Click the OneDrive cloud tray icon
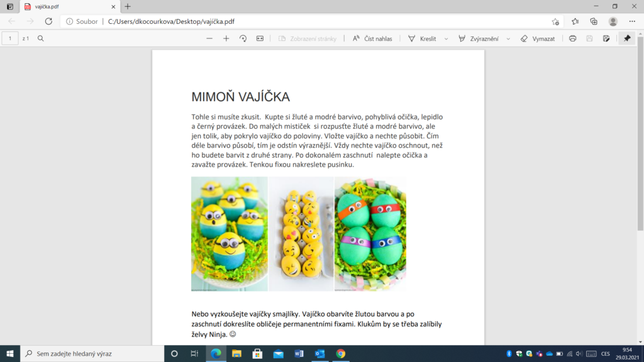Viewport: 644px width, 362px height. tap(549, 353)
